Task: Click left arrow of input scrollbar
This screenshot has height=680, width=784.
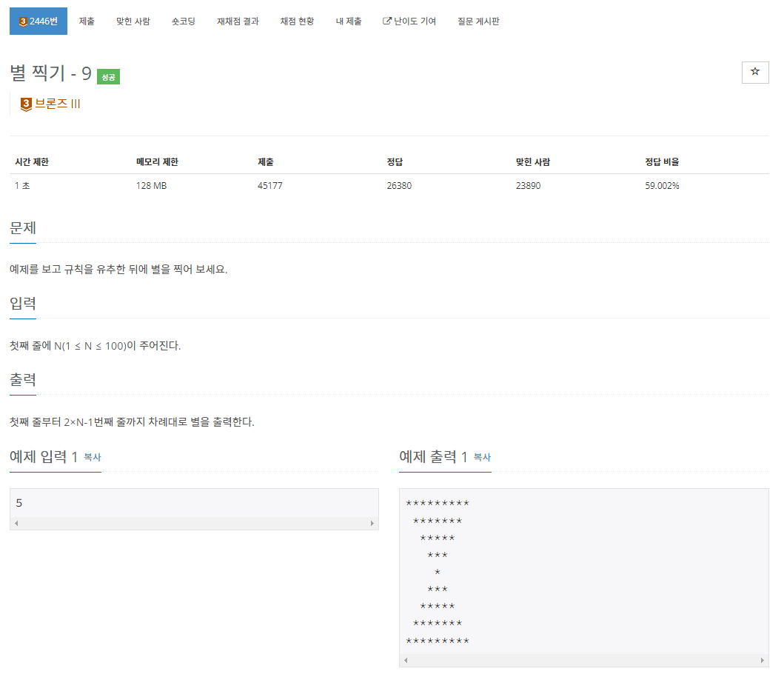Action: click(16, 524)
